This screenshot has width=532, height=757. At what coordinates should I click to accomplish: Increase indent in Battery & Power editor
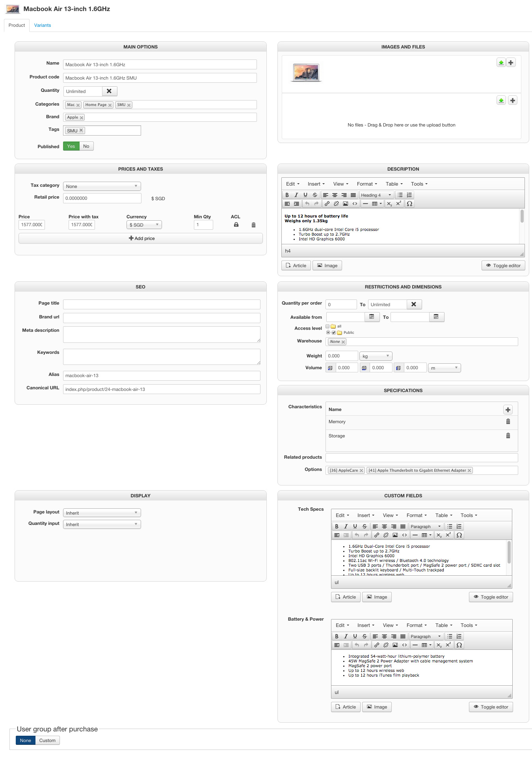click(x=346, y=645)
